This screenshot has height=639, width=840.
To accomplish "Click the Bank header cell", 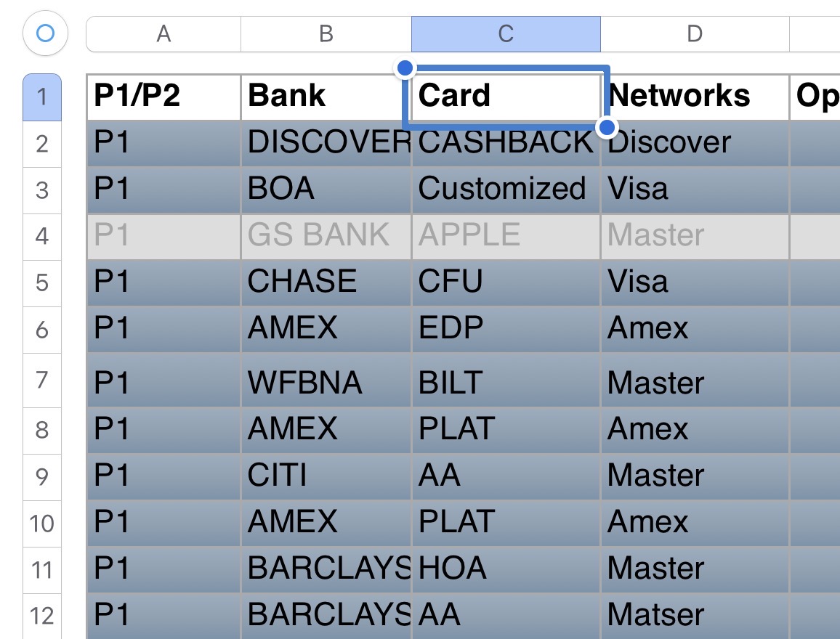I will tap(326, 97).
